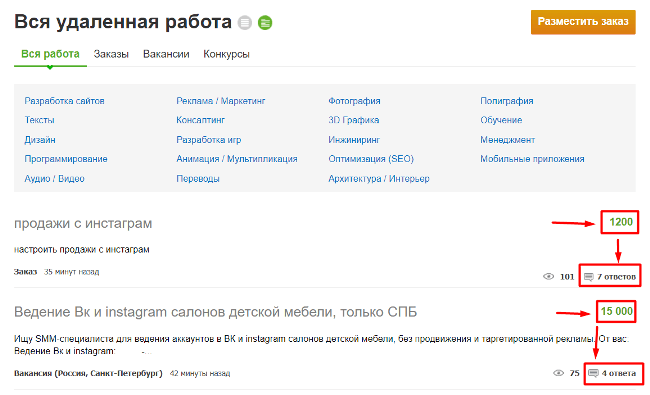Click 'Мобильные приложения' category link
The image size is (650, 395).
click(532, 159)
